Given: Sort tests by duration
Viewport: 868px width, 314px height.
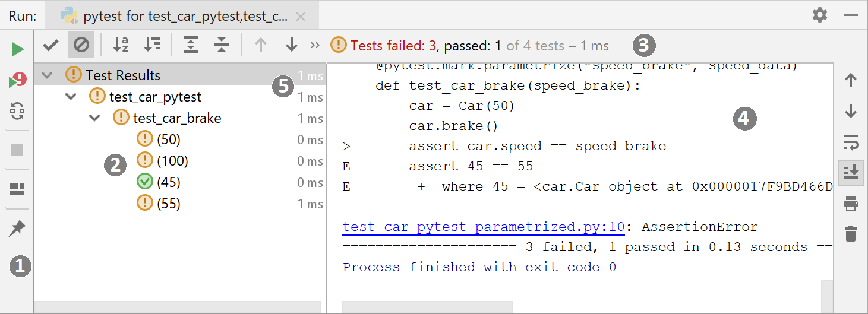Looking at the screenshot, I should point(151,45).
